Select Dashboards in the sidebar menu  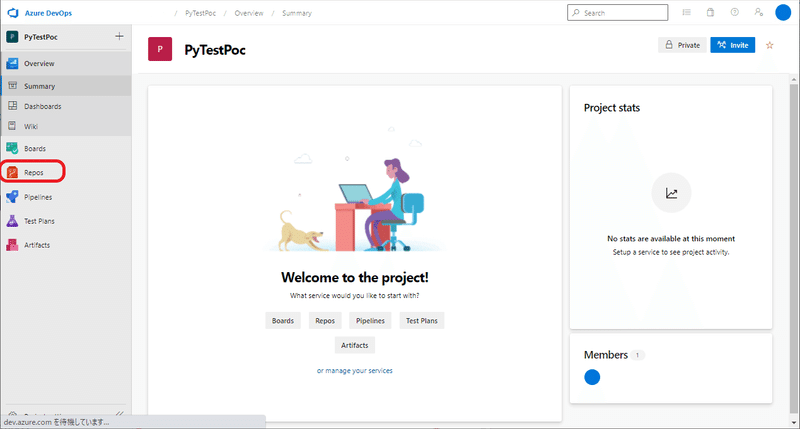click(66, 106)
